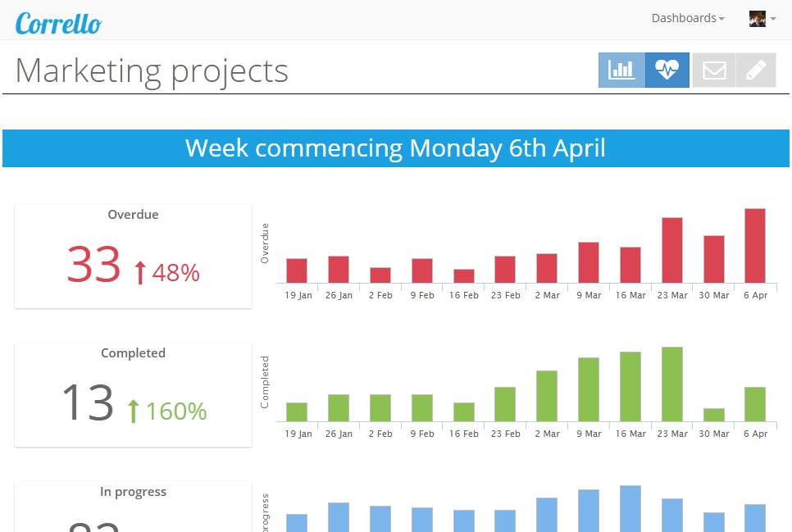Viewport: 792px width, 532px height.
Task: Click the 23 Mar completed bar
Action: pos(672,384)
